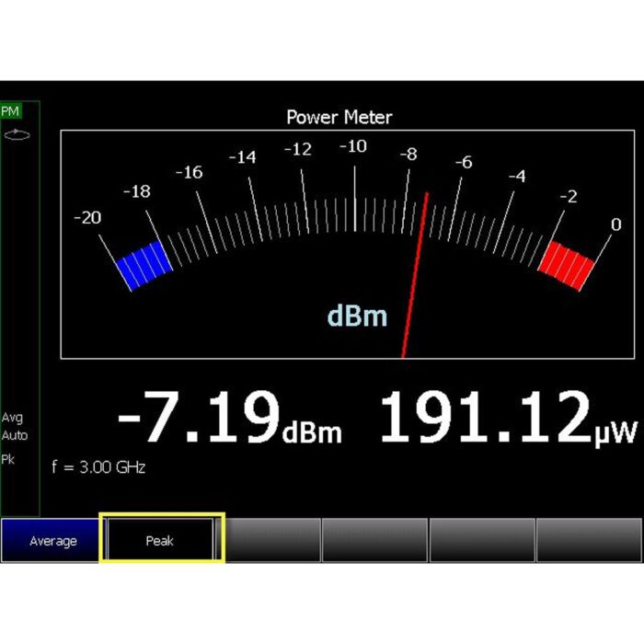
Task: Click the Power Meter title
Action: pos(339,117)
